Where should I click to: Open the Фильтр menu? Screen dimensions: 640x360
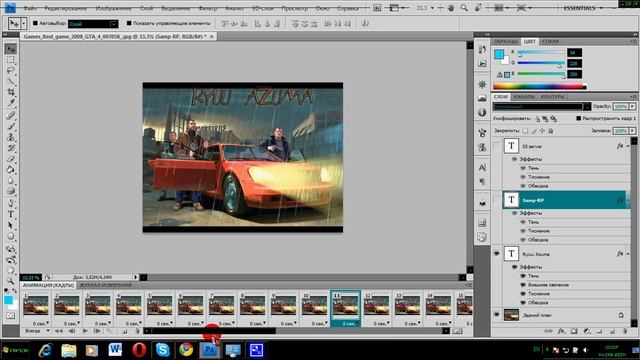[207, 8]
